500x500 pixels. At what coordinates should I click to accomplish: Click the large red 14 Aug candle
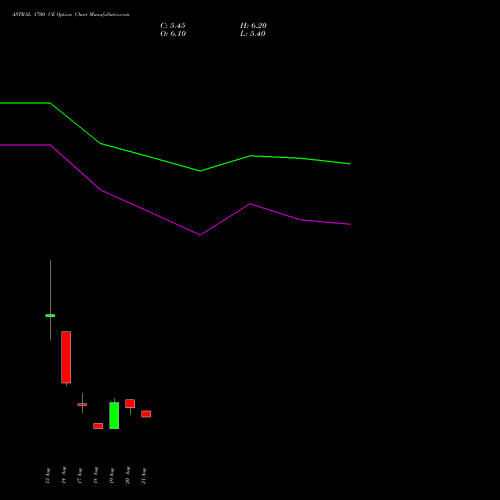coord(66,357)
